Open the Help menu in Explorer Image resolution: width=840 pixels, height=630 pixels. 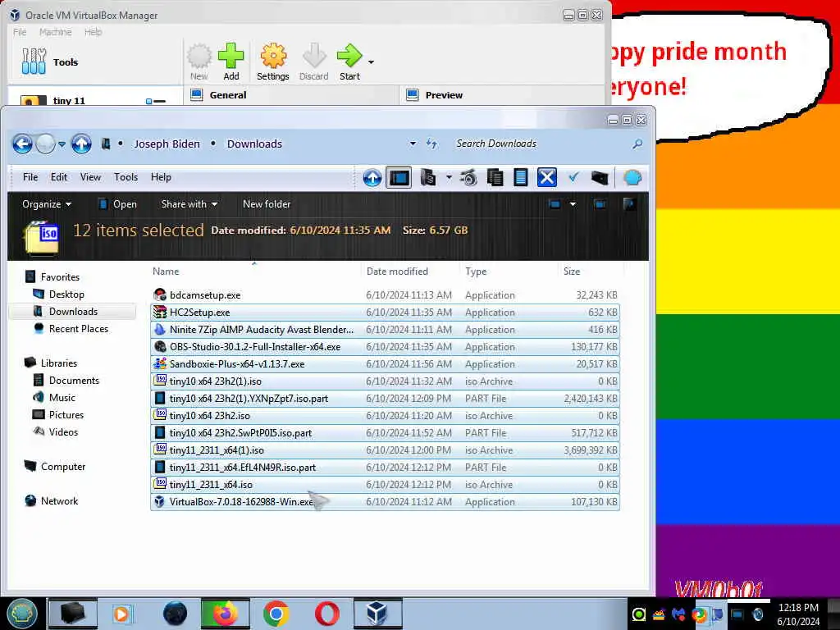[x=161, y=177]
